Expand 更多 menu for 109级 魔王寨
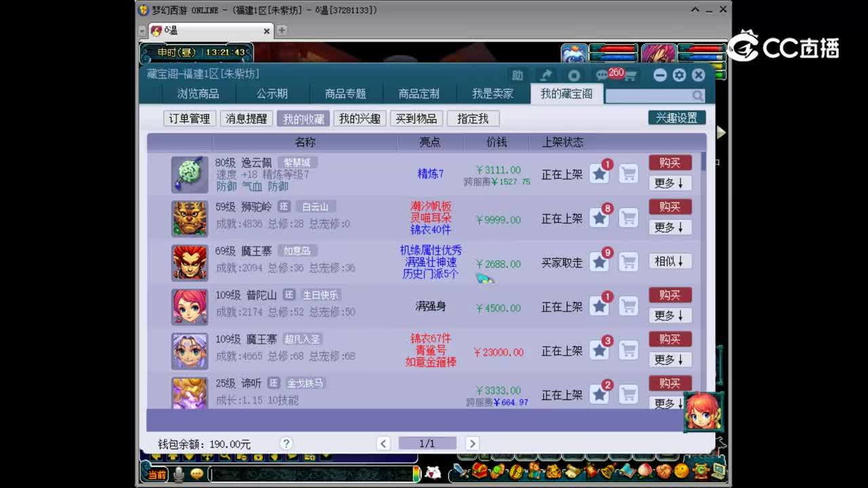The image size is (868, 488). coord(670,359)
